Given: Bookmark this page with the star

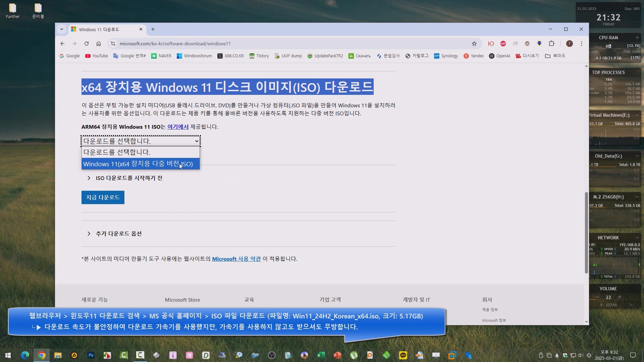Looking at the screenshot, I should tap(474, 44).
